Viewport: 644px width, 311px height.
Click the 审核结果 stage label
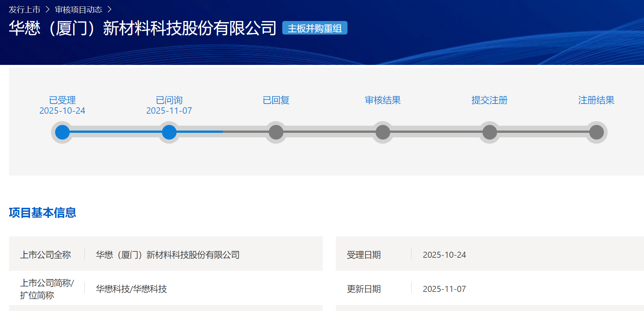[x=383, y=100]
